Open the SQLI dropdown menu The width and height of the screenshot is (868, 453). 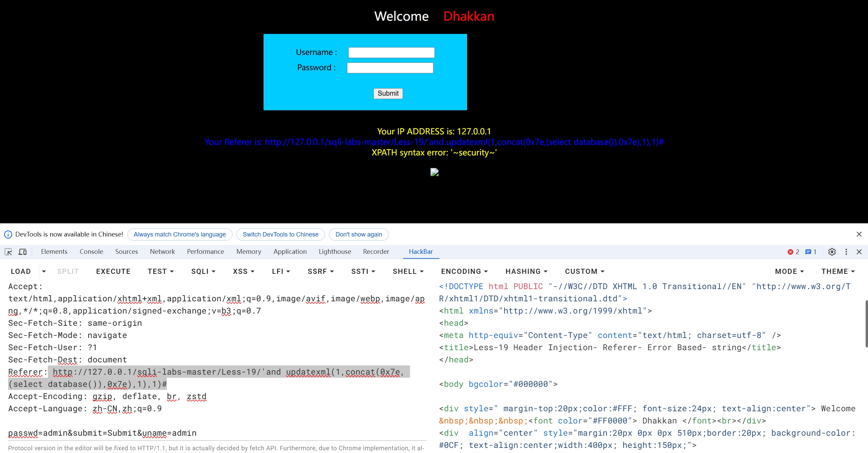click(203, 271)
